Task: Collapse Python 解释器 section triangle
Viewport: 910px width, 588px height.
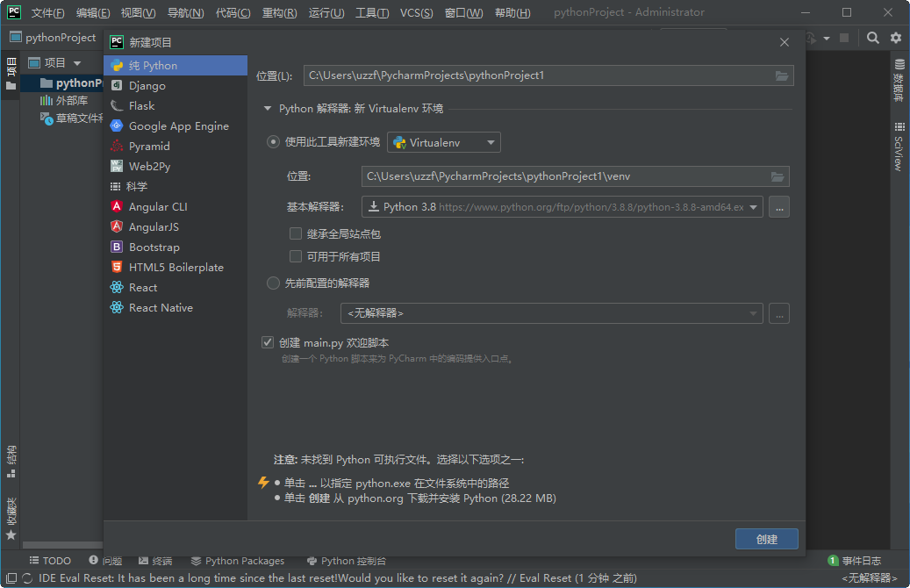Action: 268,109
